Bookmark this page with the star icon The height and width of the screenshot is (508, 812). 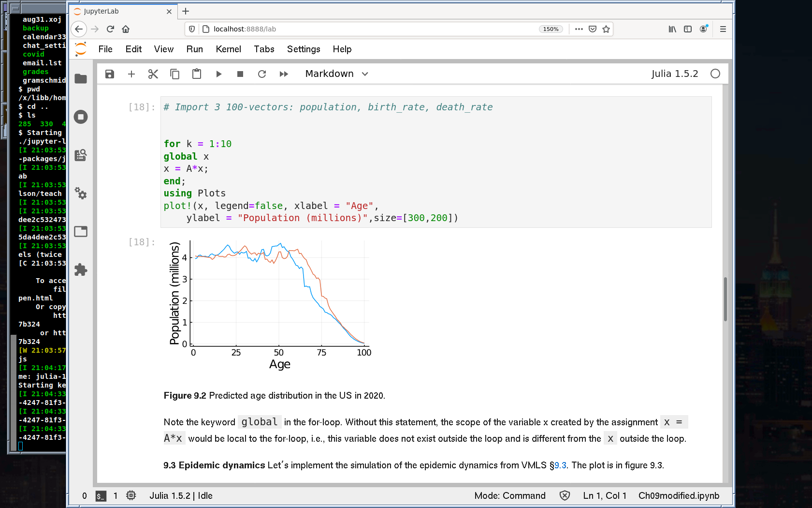point(606,29)
